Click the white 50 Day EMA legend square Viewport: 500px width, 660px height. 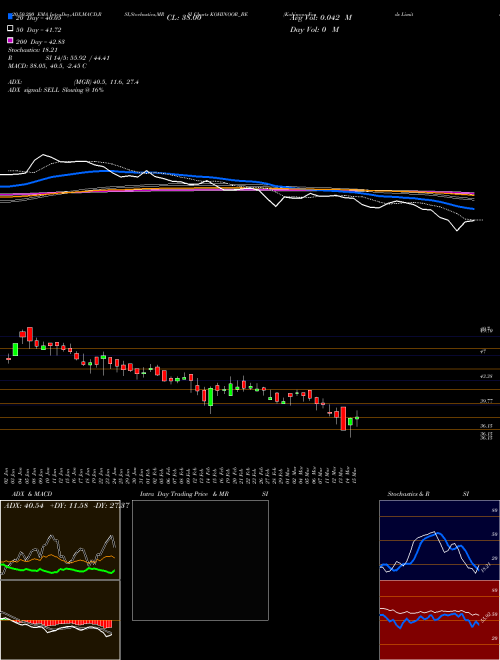pos(11,28)
